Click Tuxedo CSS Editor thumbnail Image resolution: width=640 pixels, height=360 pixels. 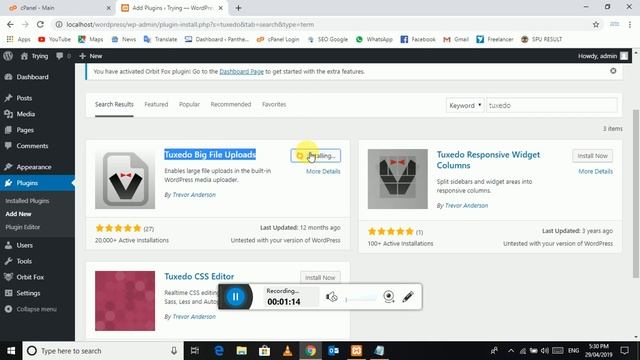click(125, 301)
